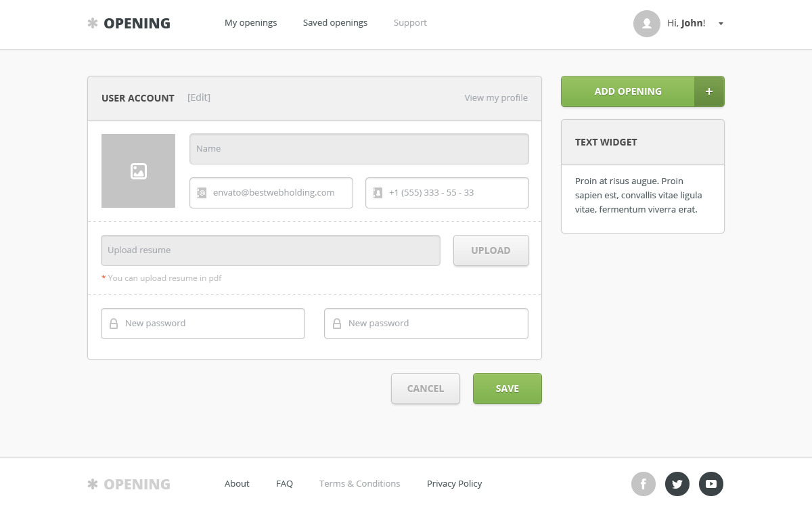This screenshot has width=812, height=509.
Task: Open View my profile link
Action: [x=496, y=98]
